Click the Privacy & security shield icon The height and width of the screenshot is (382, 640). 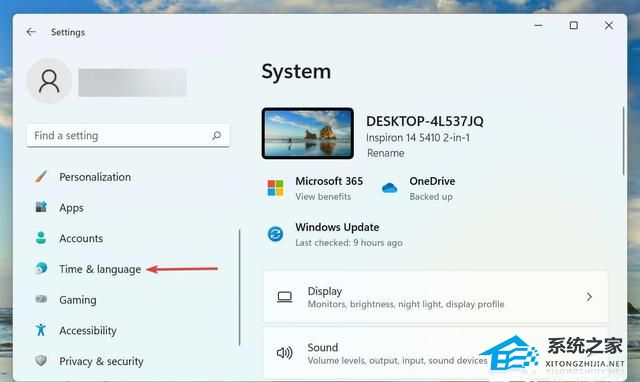41,360
